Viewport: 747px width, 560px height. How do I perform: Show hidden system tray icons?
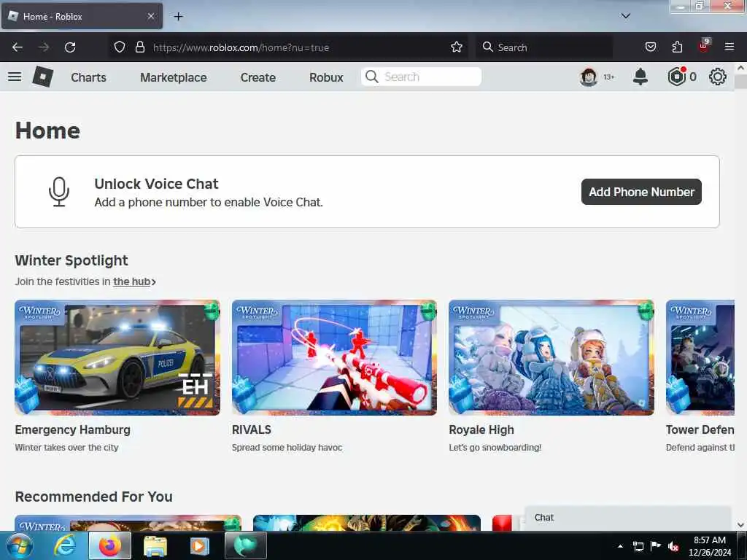point(620,546)
